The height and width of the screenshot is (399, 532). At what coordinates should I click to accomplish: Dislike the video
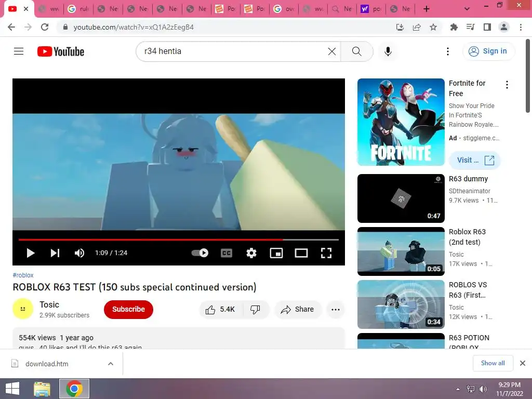point(256,309)
